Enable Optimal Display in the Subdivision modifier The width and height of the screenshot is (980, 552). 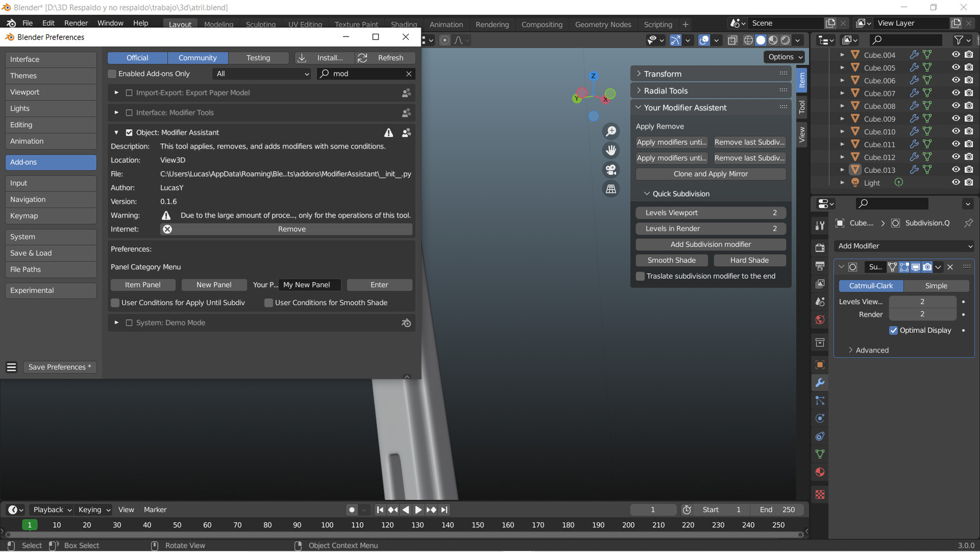click(893, 330)
